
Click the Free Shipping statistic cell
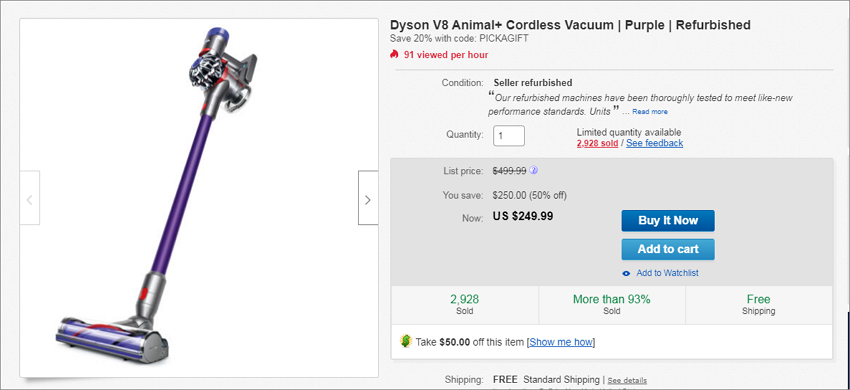tap(758, 304)
